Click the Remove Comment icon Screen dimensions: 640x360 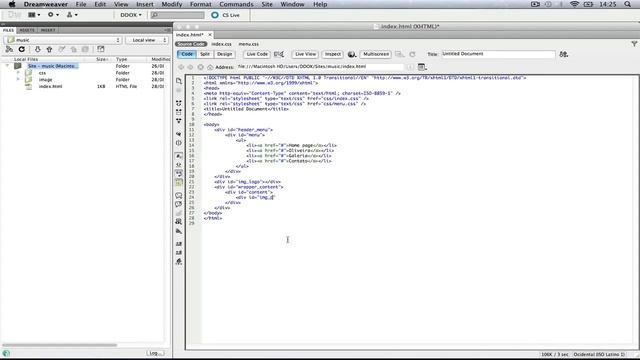pos(179,204)
